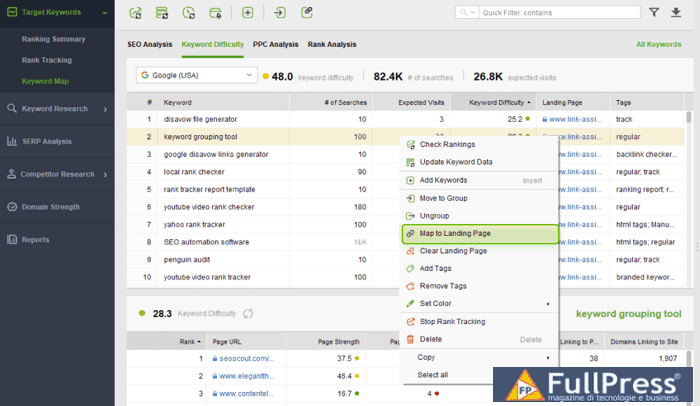The image size is (700, 406).
Task: Open the Google (USA) search engine dropdown
Action: (x=196, y=75)
